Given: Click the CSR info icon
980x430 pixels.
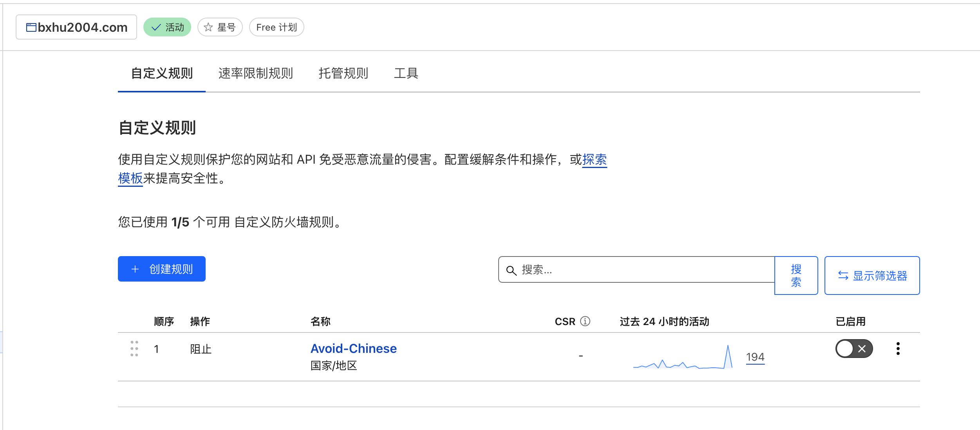Looking at the screenshot, I should click(x=585, y=321).
